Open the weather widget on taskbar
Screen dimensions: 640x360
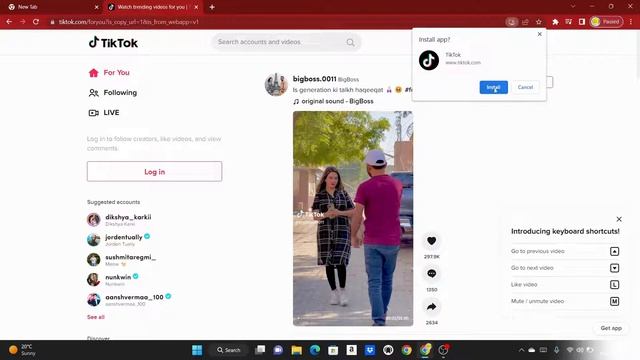pyautogui.click(x=22, y=350)
